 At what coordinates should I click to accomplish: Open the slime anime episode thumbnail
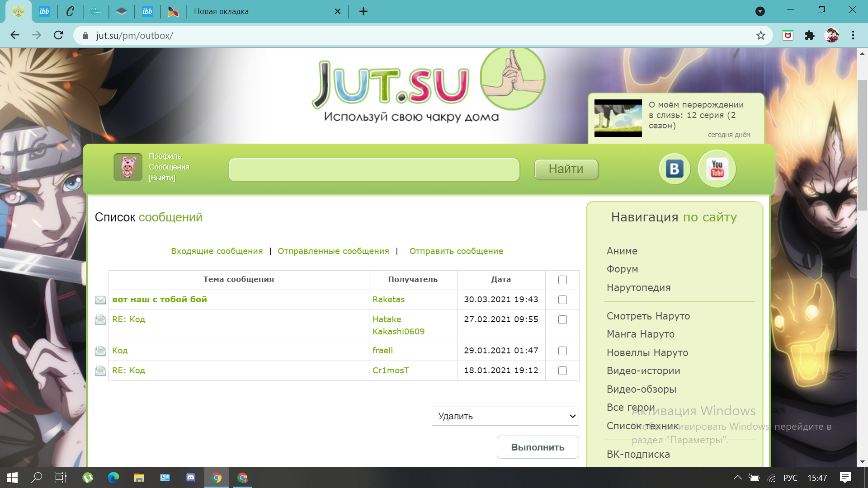[618, 118]
